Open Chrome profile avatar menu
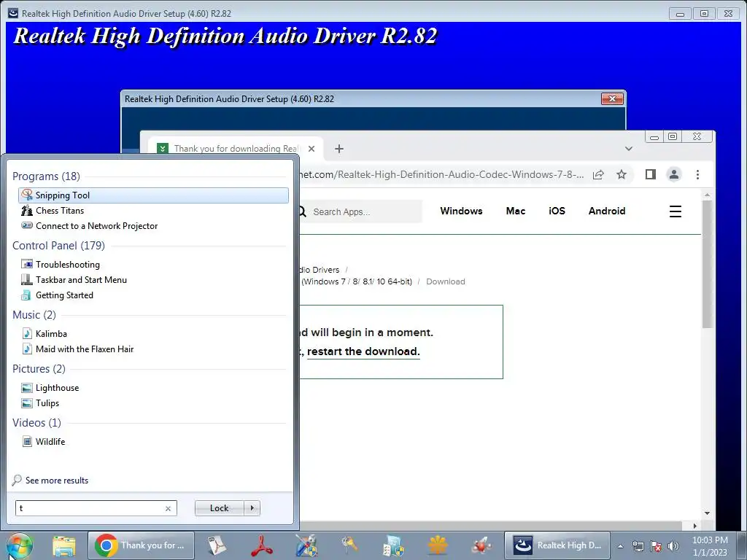Image resolution: width=747 pixels, height=560 pixels. coord(673,174)
